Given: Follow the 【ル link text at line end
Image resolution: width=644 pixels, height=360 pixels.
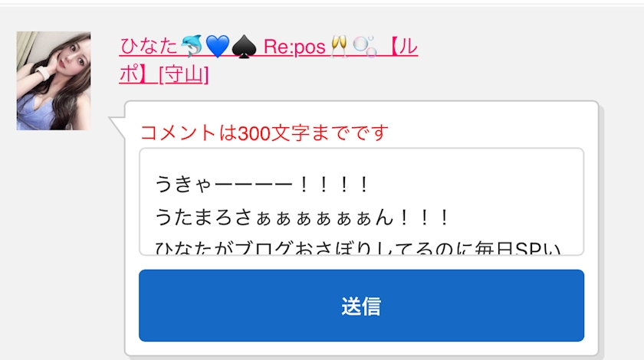Looking at the screenshot, I should (x=403, y=47).
